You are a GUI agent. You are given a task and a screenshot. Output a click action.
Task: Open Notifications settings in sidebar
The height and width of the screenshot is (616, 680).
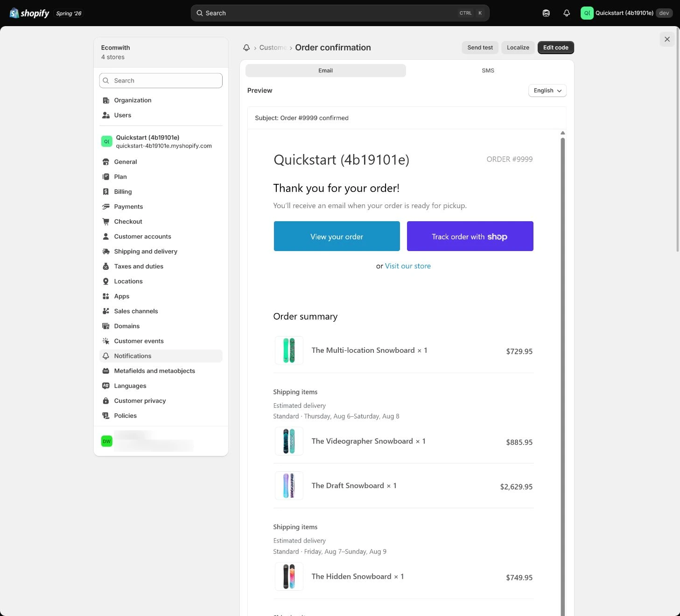(x=161, y=356)
